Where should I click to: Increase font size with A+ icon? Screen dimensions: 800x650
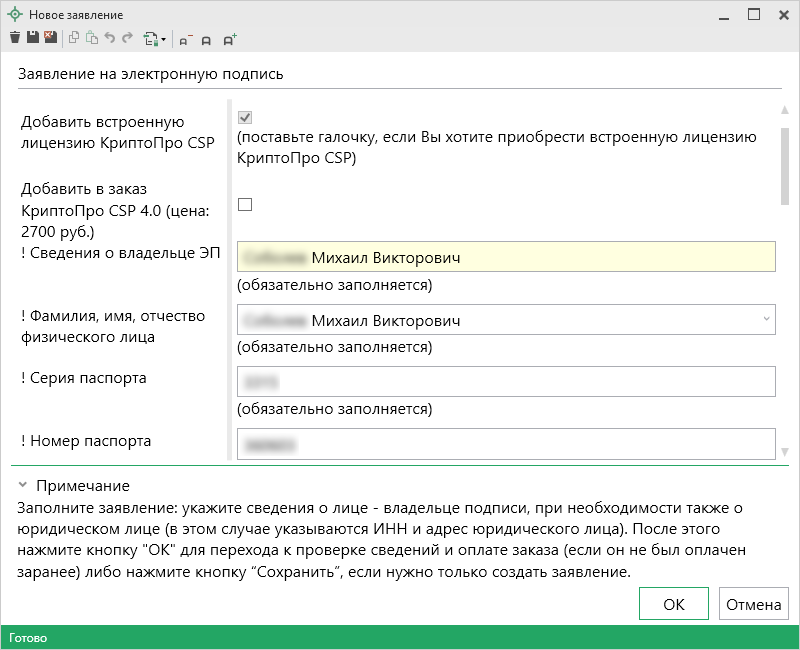click(x=230, y=40)
